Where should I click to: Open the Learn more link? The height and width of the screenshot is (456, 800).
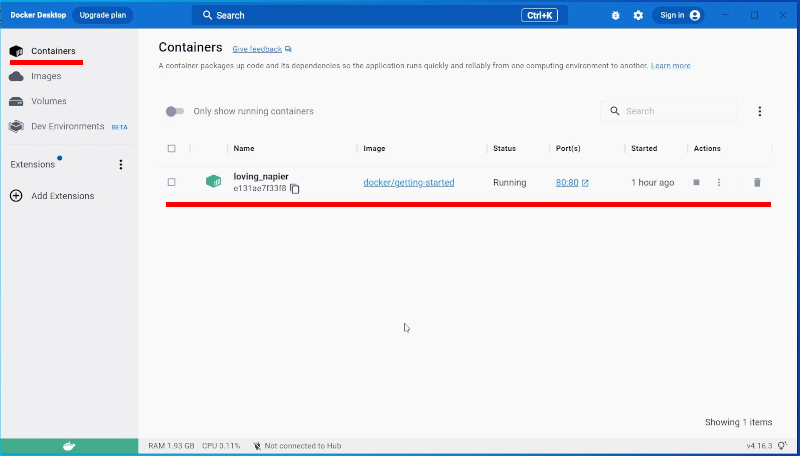[670, 66]
